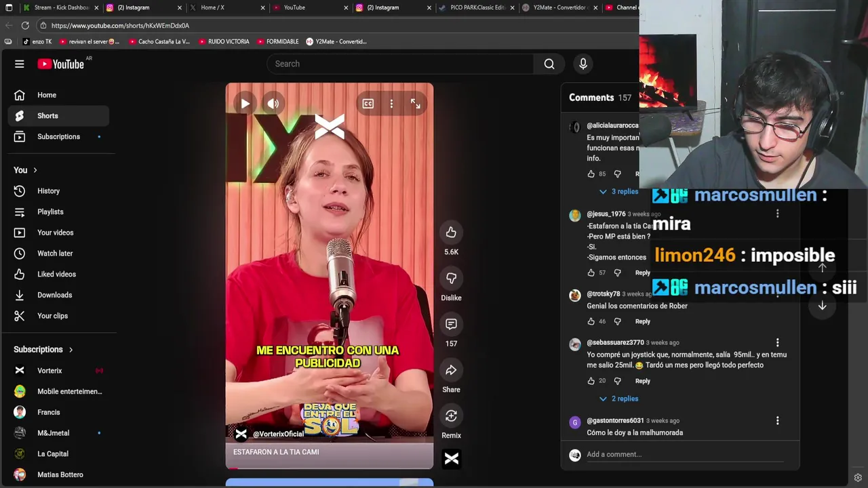
Task: Open Downloads
Action: point(58,295)
